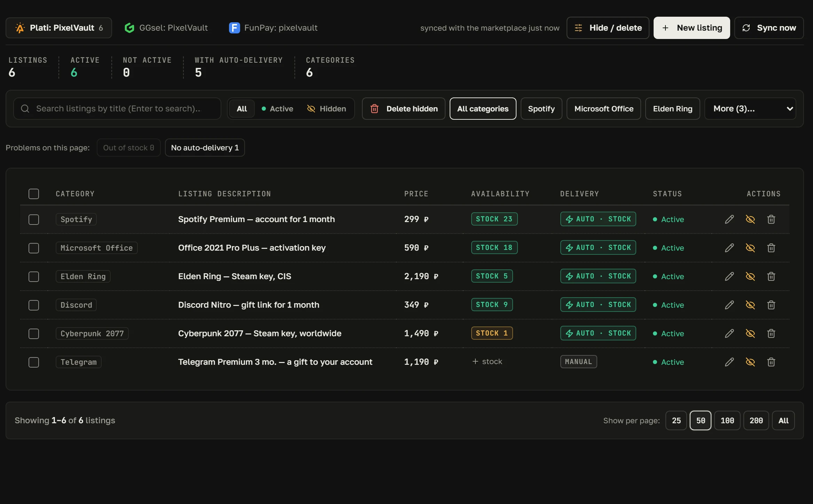The height and width of the screenshot is (504, 813).
Task: Check the Microsoft Office row checkbox
Action: (34, 248)
